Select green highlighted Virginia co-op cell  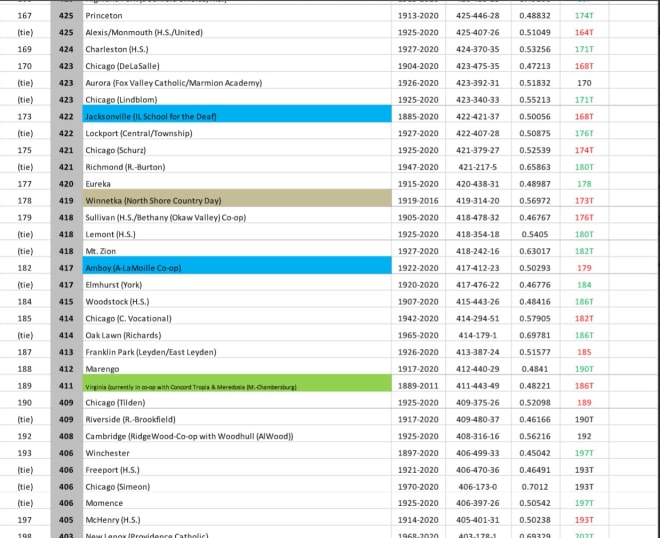[x=237, y=384]
